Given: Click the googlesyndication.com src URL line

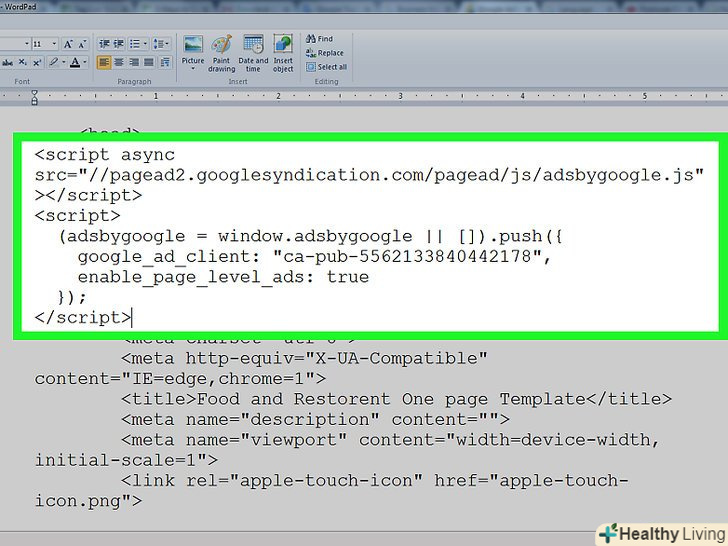Looking at the screenshot, I should coord(369,175).
